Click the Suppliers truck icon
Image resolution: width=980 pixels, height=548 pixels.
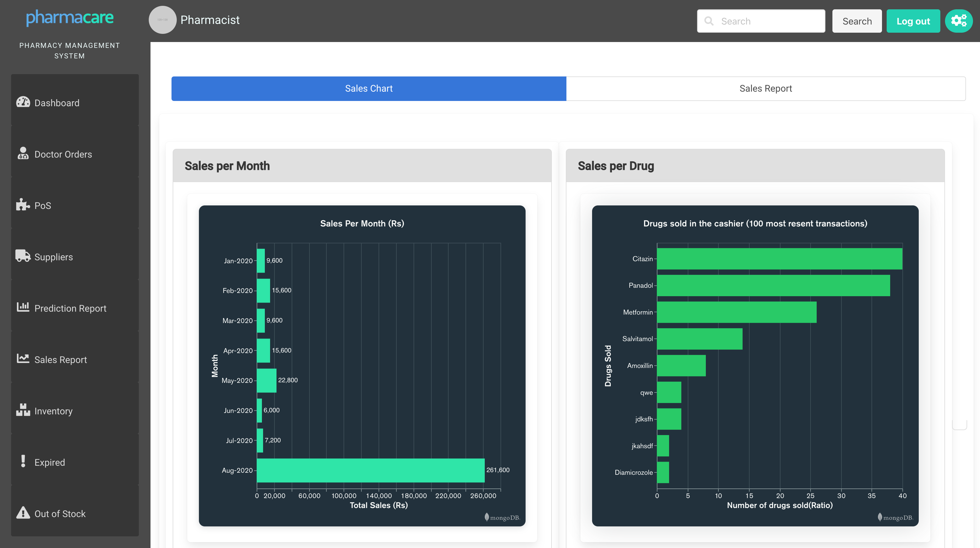pos(23,256)
